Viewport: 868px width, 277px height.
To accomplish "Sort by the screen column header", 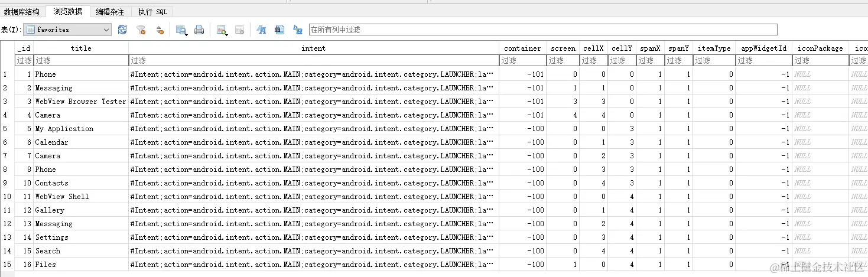I will [x=563, y=48].
